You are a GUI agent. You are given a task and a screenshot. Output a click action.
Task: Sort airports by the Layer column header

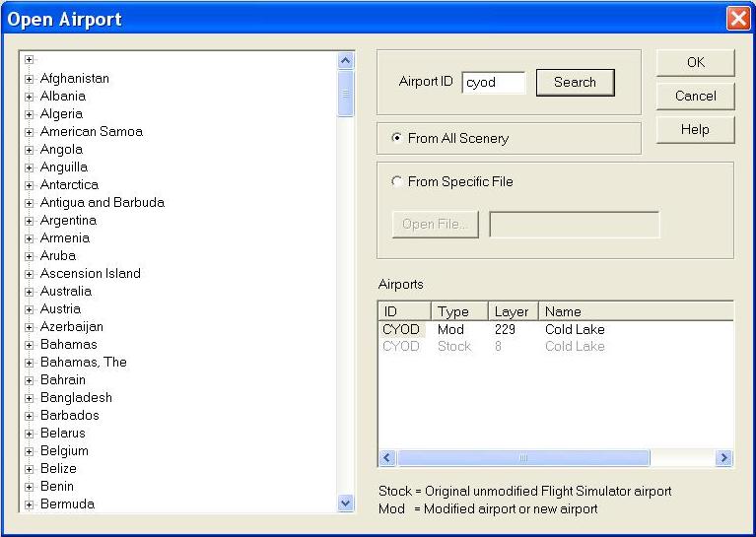512,311
